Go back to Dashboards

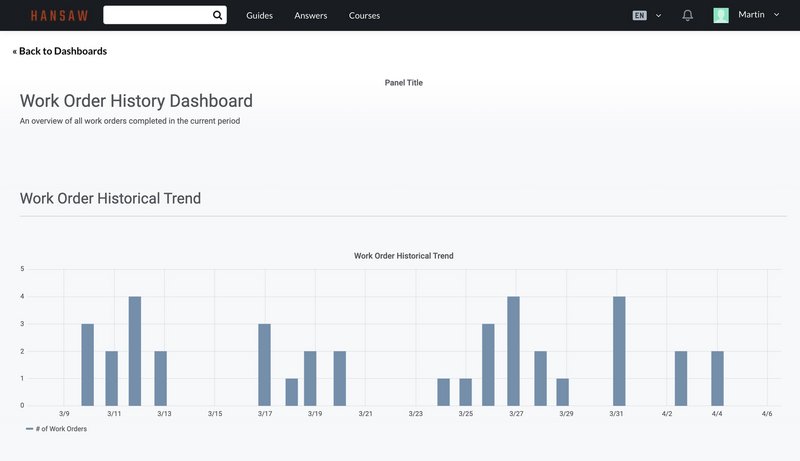[60, 51]
